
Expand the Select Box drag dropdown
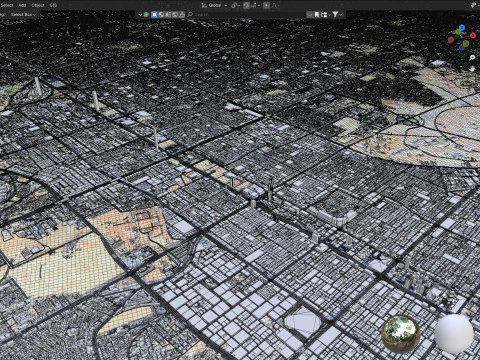pyautogui.click(x=23, y=15)
